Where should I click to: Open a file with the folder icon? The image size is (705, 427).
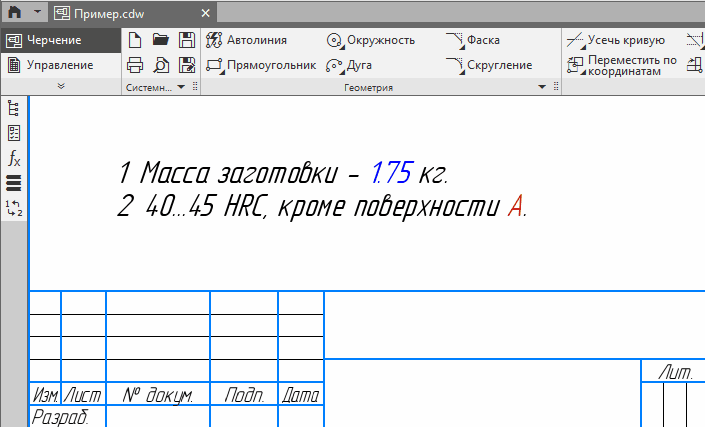pos(160,40)
